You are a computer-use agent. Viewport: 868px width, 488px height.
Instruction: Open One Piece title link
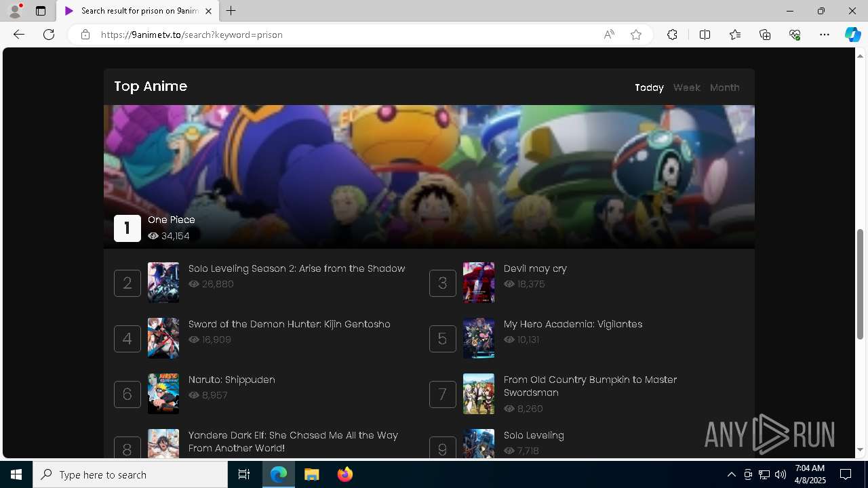172,220
